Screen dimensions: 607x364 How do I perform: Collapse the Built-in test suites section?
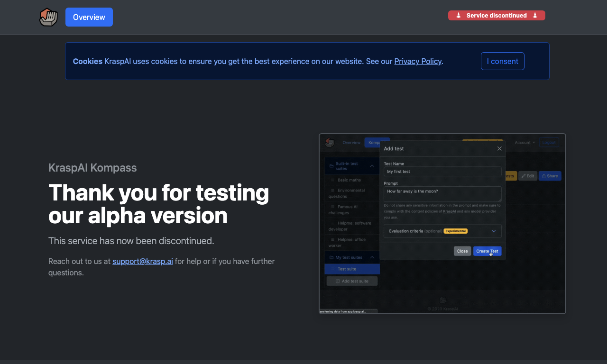pos(372,166)
